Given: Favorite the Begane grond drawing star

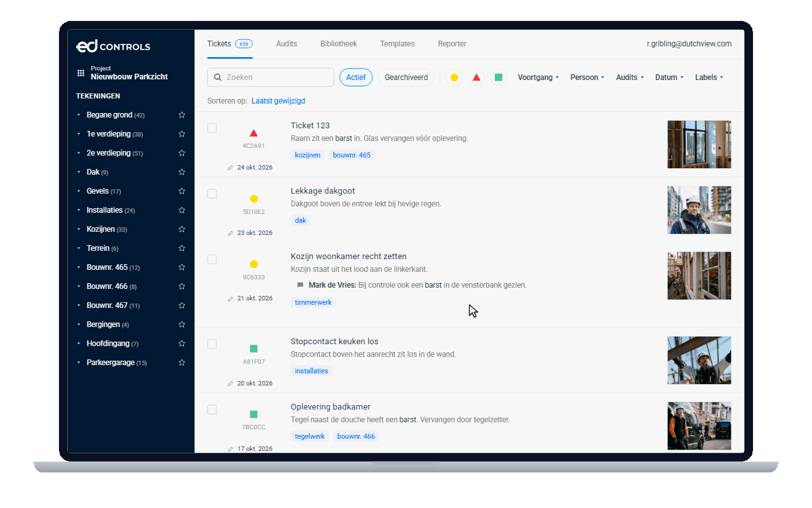Looking at the screenshot, I should tap(182, 115).
